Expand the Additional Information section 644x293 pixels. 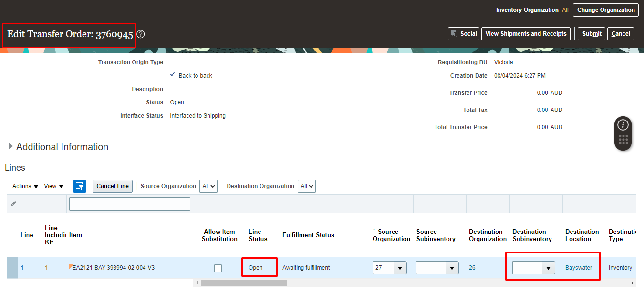coord(10,147)
